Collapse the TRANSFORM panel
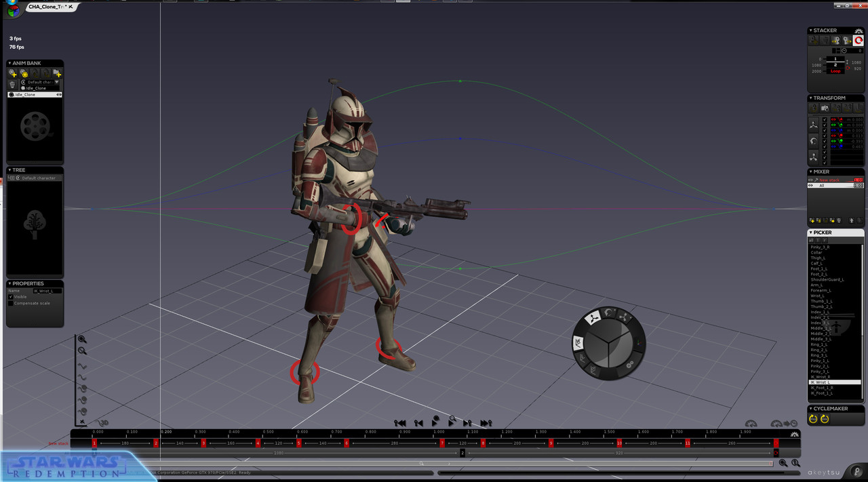The width and height of the screenshot is (868, 482). (811, 98)
